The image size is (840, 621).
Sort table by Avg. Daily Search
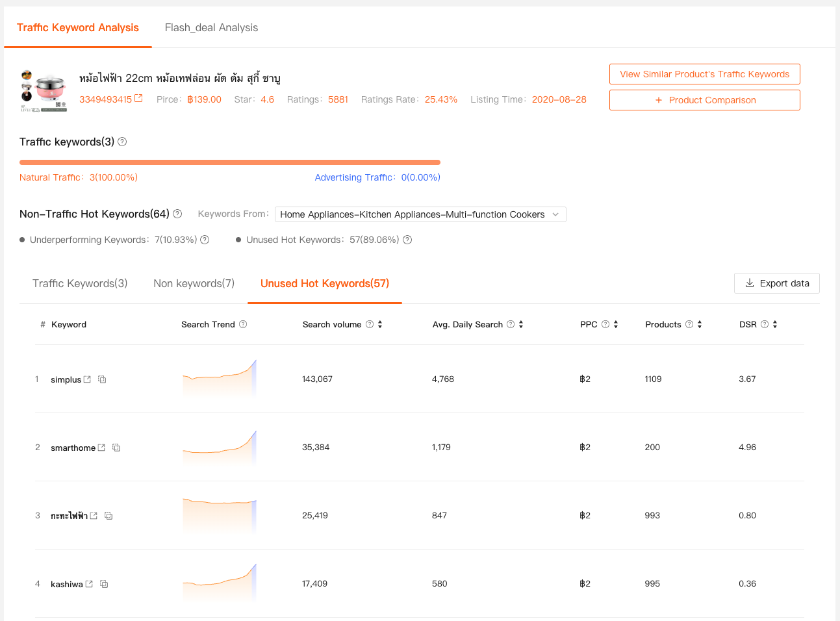tap(521, 324)
